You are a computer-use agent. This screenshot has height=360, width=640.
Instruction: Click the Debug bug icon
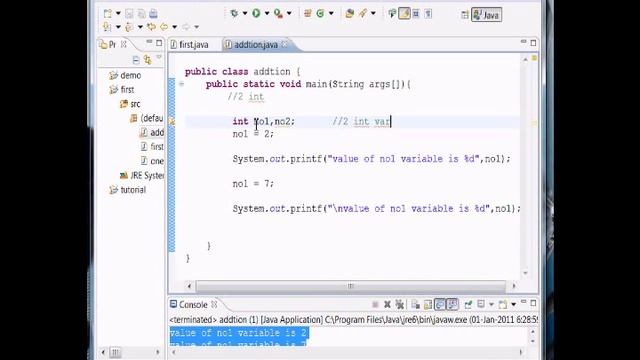234,13
